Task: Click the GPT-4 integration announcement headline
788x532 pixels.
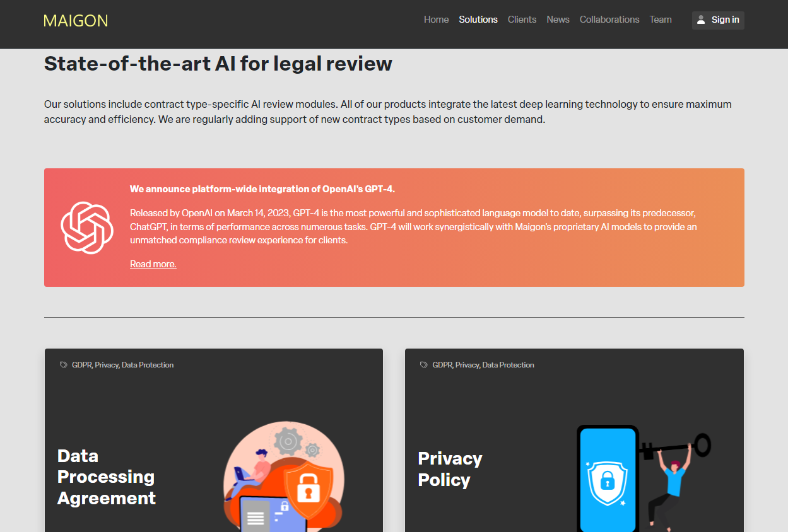Action: tap(262, 189)
